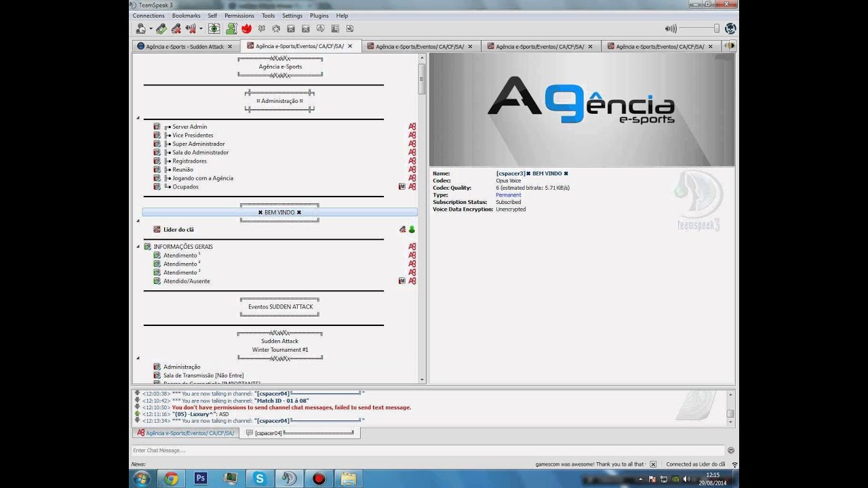Viewport: 868px width, 488px height.
Task: Toggle the green activate-microphone toolbar icon
Action: 161,28
